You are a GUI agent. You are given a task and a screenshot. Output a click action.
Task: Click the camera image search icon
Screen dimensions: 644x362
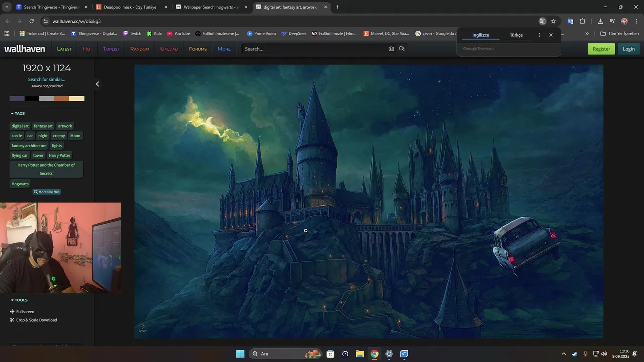(x=391, y=49)
